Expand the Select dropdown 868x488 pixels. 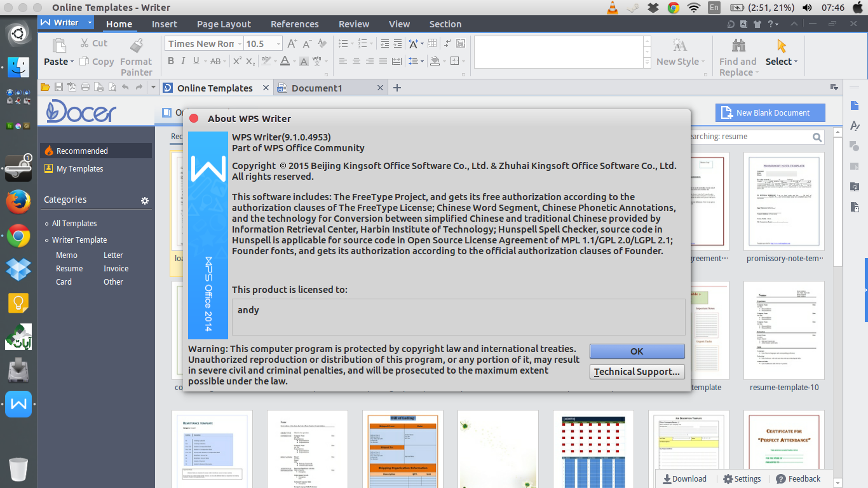point(796,62)
